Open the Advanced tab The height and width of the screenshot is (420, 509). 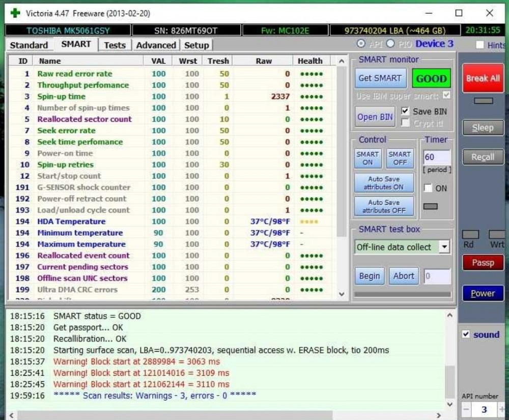pos(156,45)
